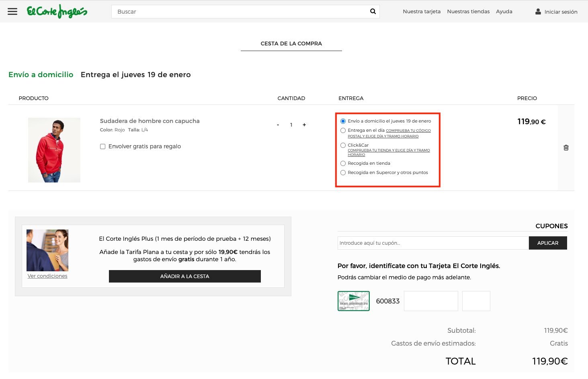588x379 pixels.
Task: Open Nuestras tiendas page
Action: (468, 12)
